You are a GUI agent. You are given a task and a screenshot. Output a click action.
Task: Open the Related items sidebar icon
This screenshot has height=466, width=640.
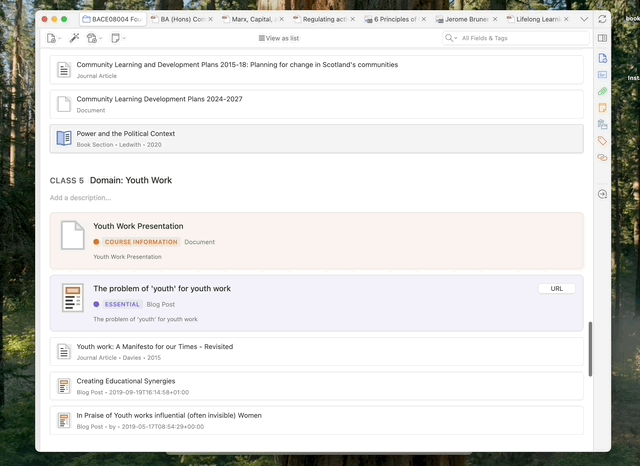[x=602, y=158]
